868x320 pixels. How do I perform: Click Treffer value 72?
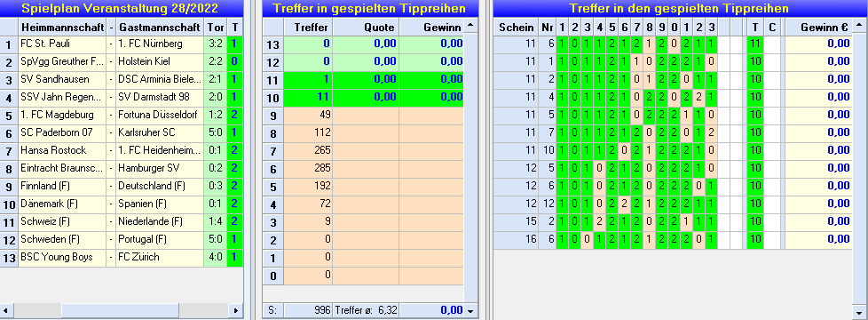(308, 204)
